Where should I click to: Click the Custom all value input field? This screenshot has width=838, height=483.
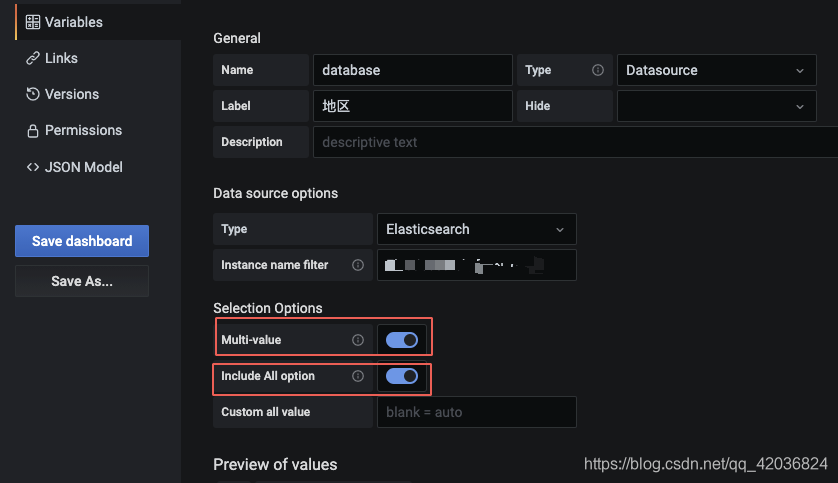pyautogui.click(x=476, y=412)
